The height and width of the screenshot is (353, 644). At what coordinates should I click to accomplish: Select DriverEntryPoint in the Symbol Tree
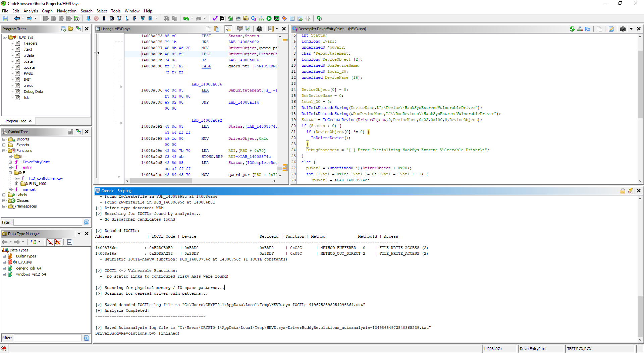pos(36,162)
